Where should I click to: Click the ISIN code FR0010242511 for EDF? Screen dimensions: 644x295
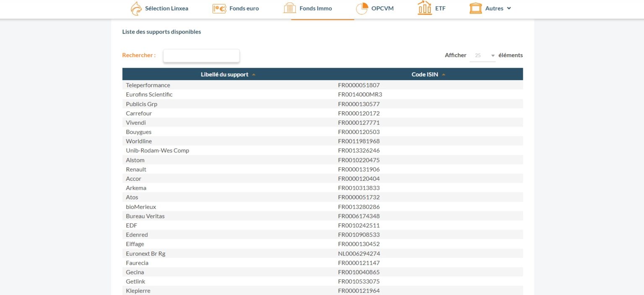coord(359,225)
